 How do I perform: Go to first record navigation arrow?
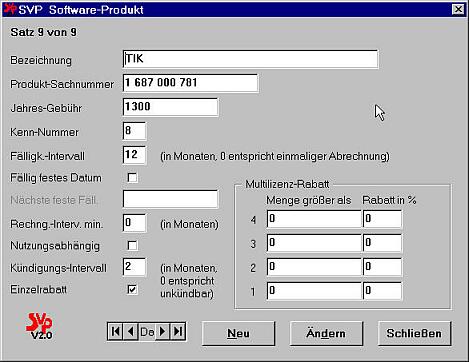[x=115, y=331]
